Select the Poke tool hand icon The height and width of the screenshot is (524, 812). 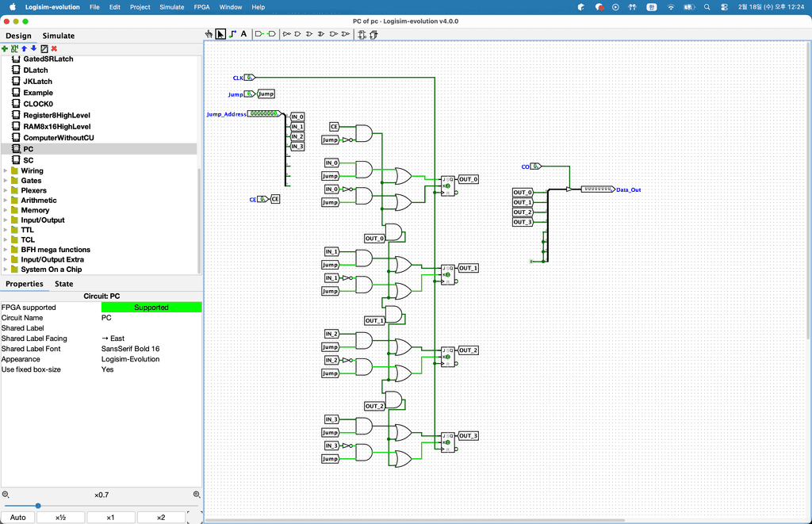[209, 34]
